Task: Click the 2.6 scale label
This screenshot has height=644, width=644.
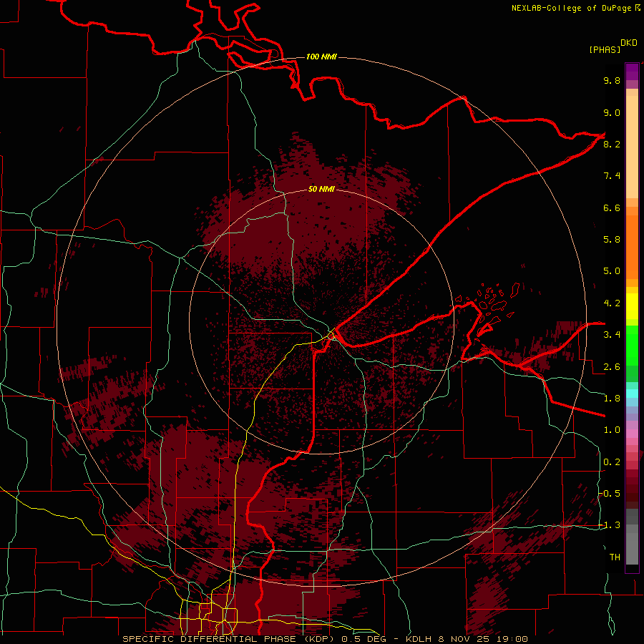Action: pos(612,367)
